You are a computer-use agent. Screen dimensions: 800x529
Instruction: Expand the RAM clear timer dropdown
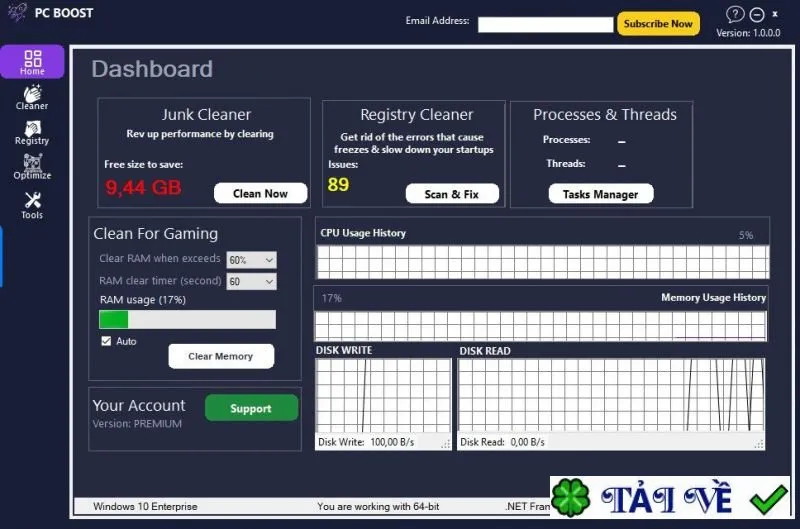[252, 281]
